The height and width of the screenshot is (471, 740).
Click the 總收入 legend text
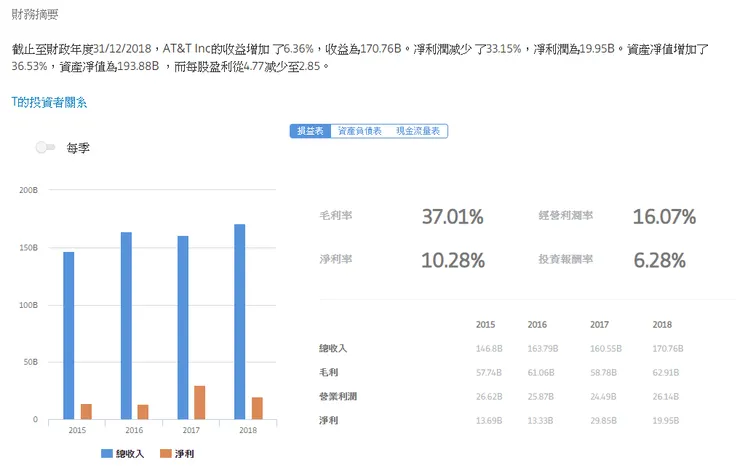click(x=130, y=454)
